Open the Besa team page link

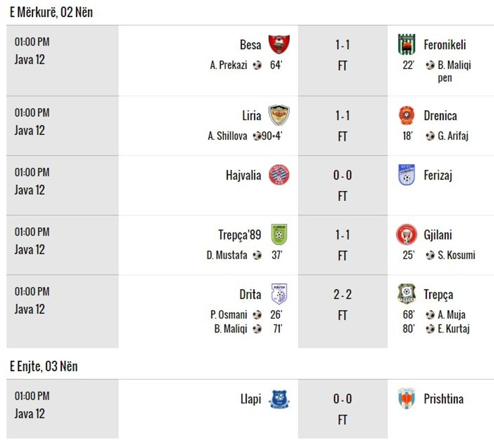click(251, 45)
